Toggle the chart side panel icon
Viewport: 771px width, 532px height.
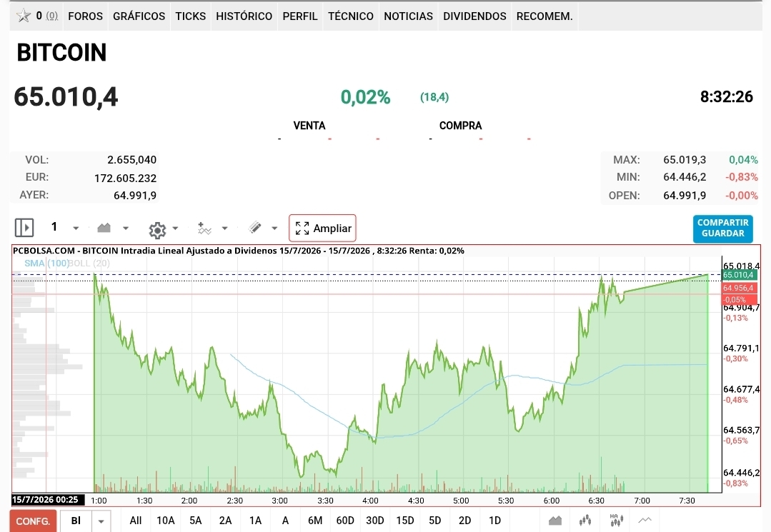click(x=24, y=228)
